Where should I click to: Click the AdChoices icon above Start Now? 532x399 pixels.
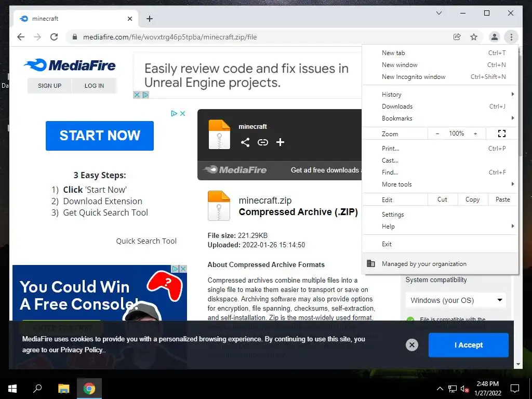pyautogui.click(x=174, y=113)
